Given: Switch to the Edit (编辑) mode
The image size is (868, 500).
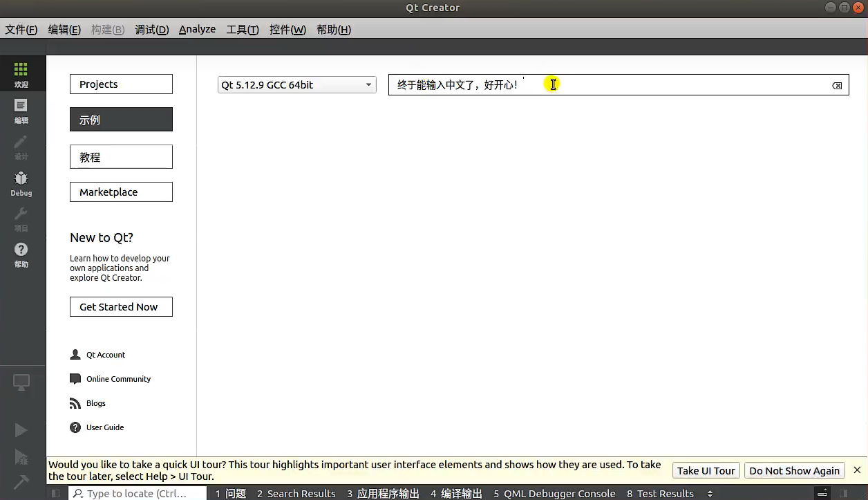Looking at the screenshot, I should pyautogui.click(x=21, y=111).
